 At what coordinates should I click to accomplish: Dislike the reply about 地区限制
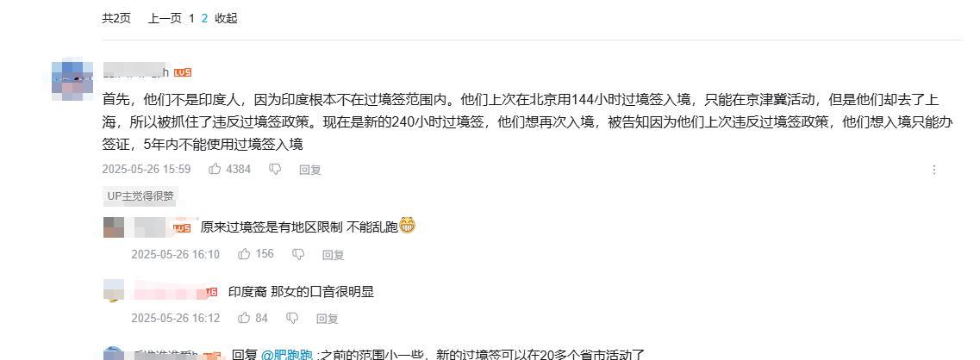(298, 254)
